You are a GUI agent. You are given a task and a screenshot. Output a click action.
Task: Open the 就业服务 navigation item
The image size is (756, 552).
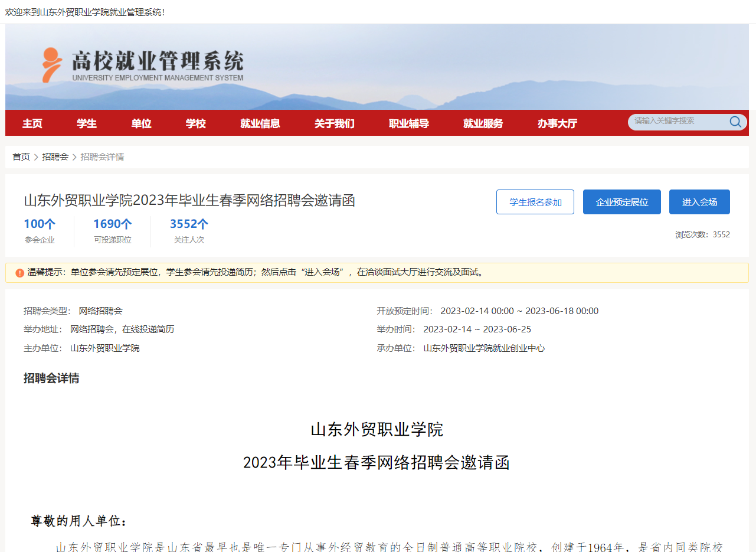click(x=483, y=123)
